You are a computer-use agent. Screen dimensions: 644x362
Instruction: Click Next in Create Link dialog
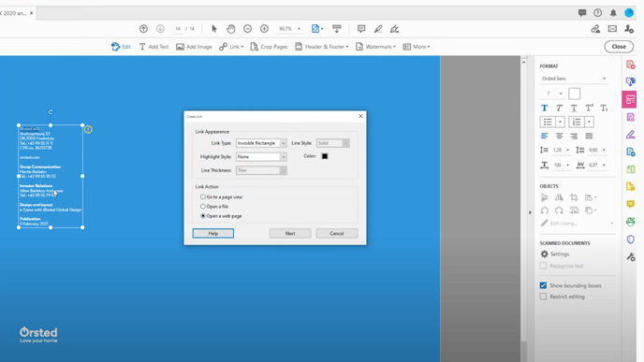point(290,233)
